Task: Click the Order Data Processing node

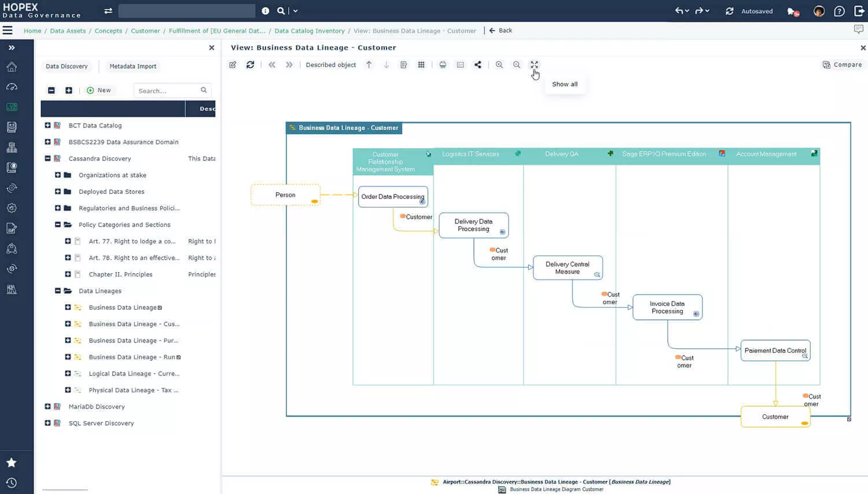Action: [x=393, y=197]
